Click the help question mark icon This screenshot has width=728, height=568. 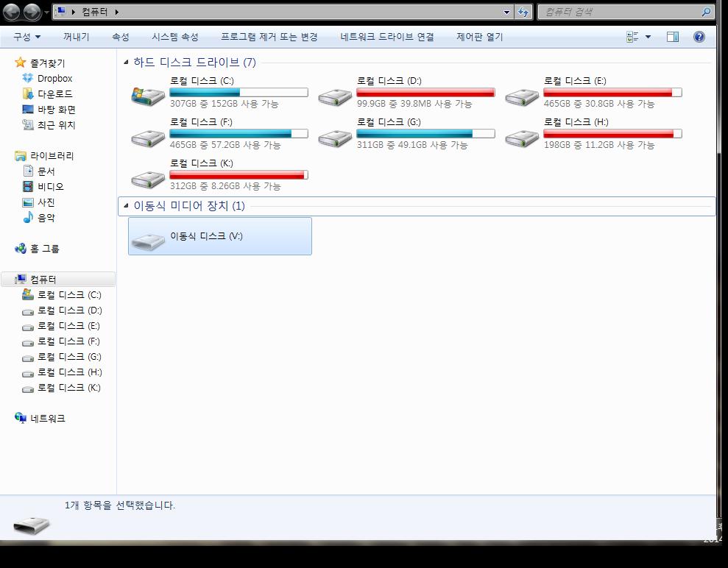pyautogui.click(x=699, y=37)
